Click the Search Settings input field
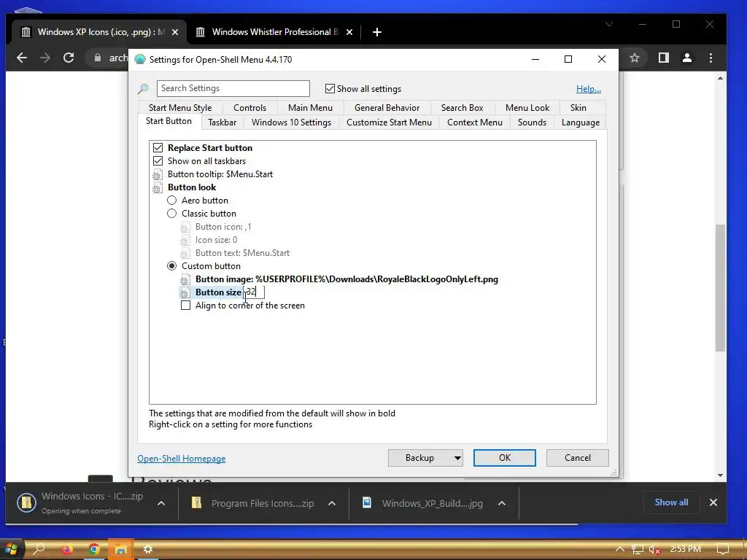This screenshot has height=560, width=747. pos(233,88)
